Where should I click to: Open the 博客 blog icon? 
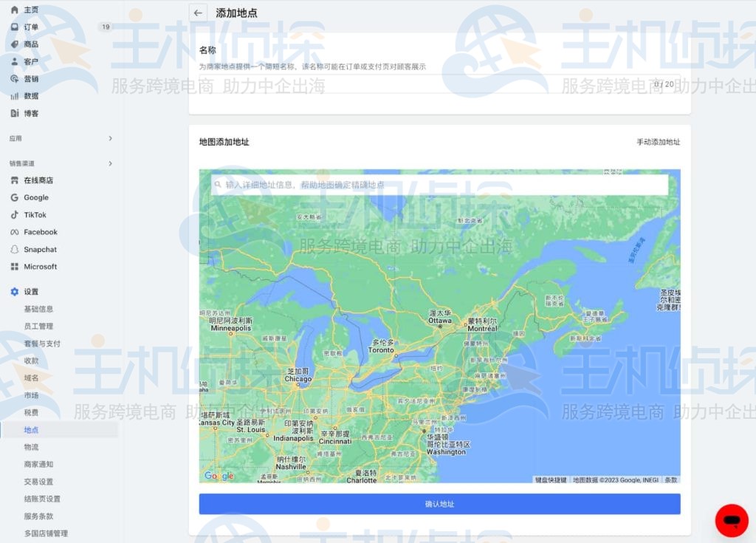[16, 113]
